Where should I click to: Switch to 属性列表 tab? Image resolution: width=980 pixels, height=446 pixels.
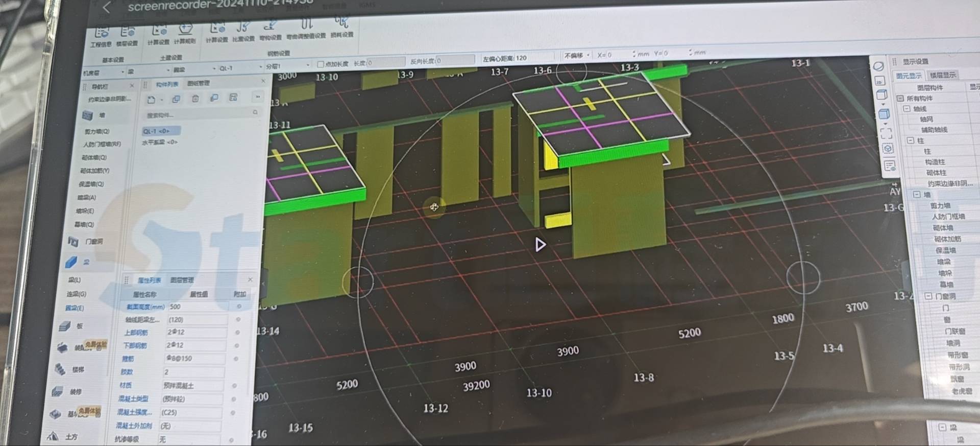point(149,280)
